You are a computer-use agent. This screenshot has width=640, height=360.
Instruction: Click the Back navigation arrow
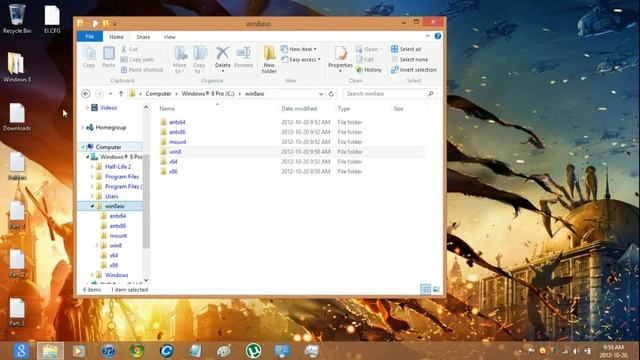[86, 93]
